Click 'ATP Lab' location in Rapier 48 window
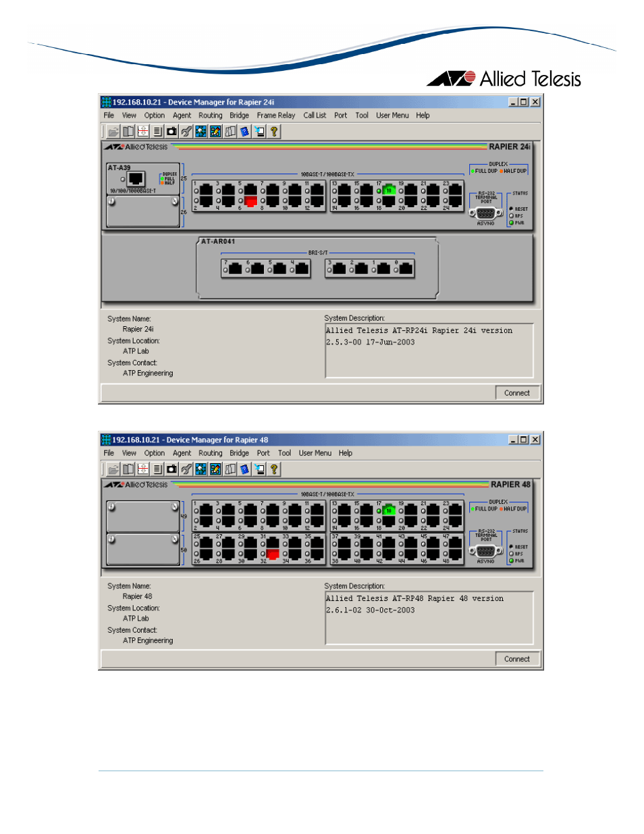The image size is (644, 834). [136, 619]
